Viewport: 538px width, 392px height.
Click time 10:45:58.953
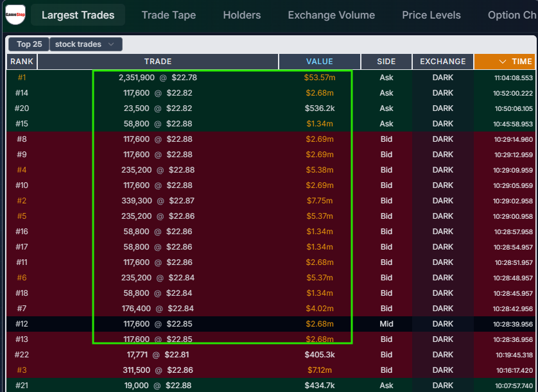point(513,124)
